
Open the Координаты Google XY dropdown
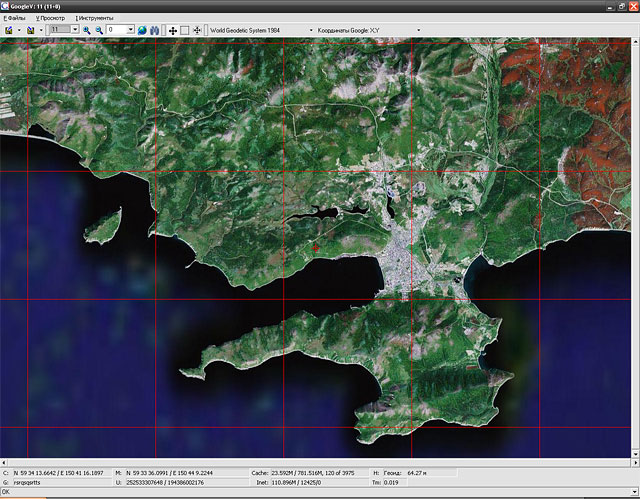[418, 30]
